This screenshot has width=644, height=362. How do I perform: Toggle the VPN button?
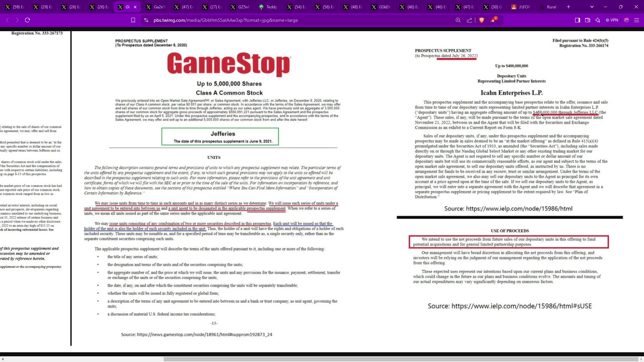[x=612, y=20]
